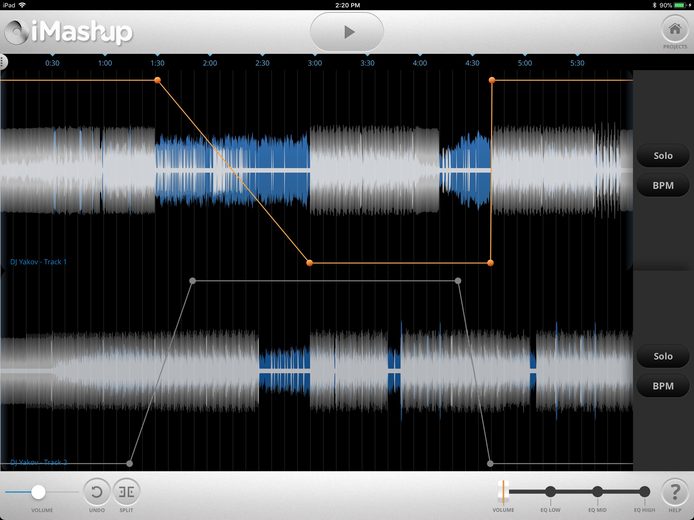Click the iMashup logo
The image size is (694, 520).
coord(69,32)
